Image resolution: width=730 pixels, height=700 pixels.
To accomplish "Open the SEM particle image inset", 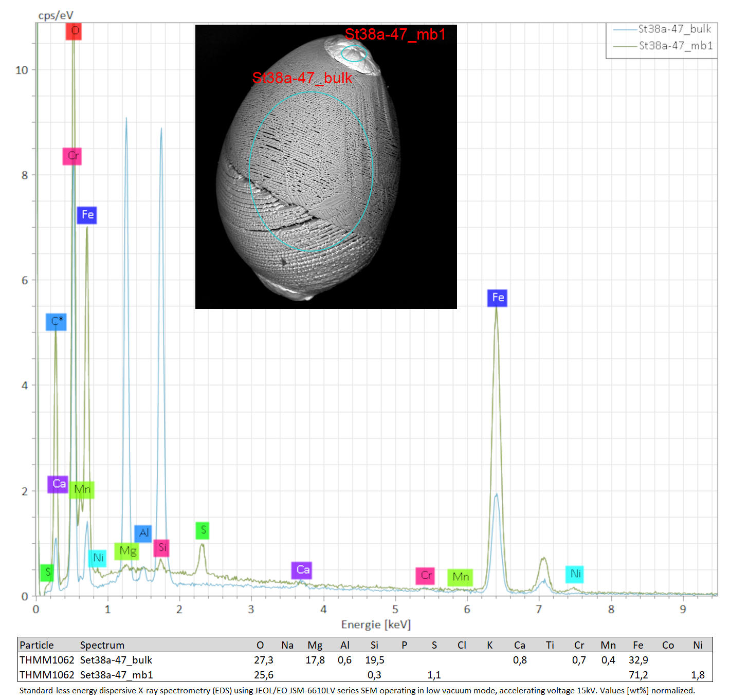I will coord(326,167).
